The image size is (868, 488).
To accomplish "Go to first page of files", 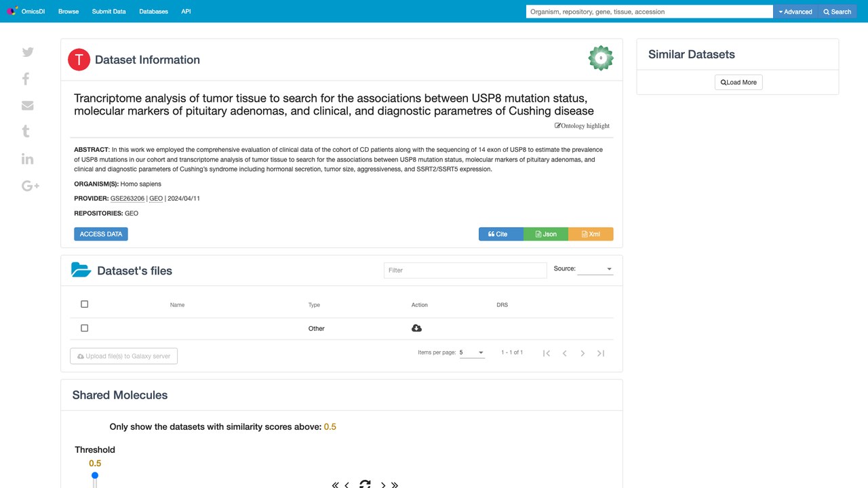I will (x=547, y=353).
